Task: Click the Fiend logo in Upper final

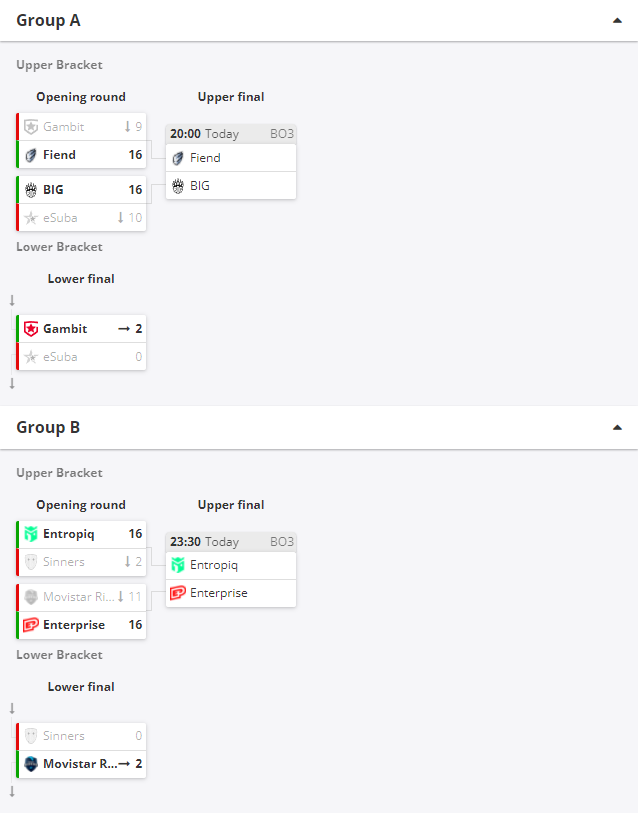Action: click(x=178, y=158)
